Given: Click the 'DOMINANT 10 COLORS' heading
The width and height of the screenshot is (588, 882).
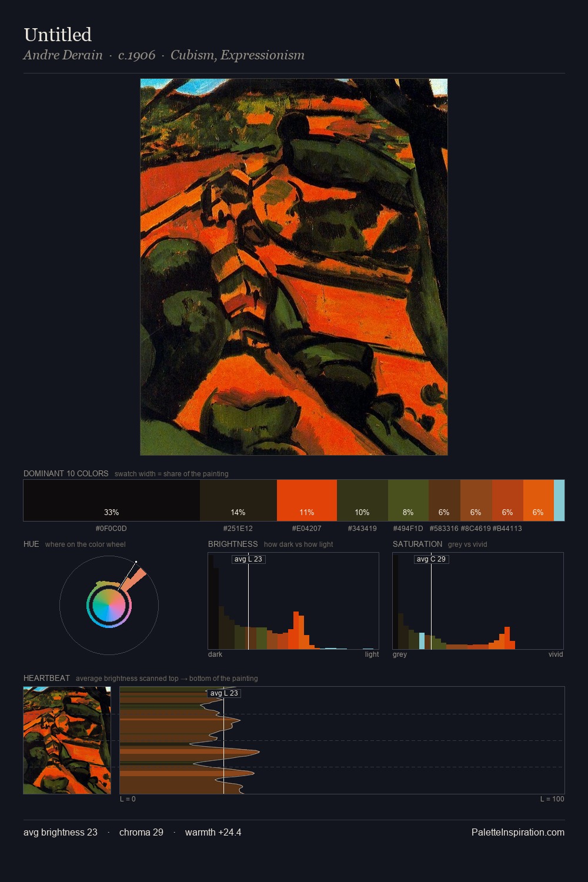Looking at the screenshot, I should click(66, 473).
